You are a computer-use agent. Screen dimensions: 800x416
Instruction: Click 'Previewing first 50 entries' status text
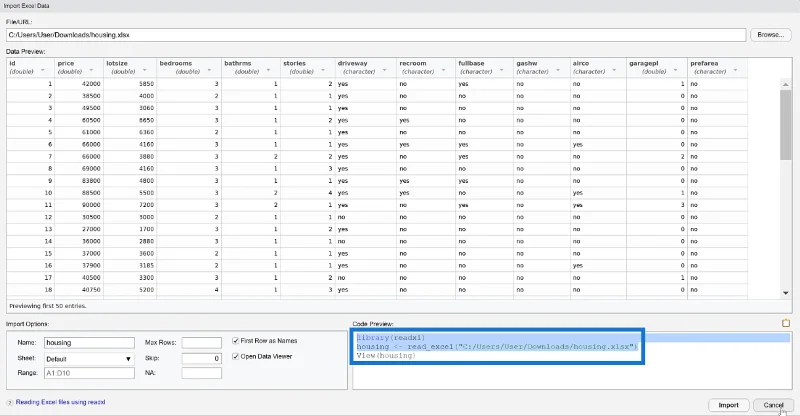pyautogui.click(x=47, y=306)
